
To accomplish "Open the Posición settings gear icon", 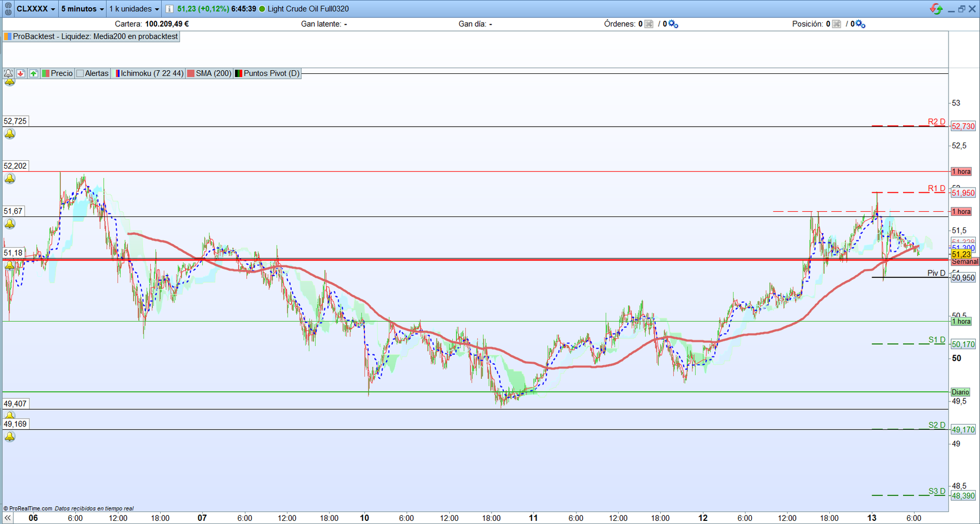I will pos(861,24).
